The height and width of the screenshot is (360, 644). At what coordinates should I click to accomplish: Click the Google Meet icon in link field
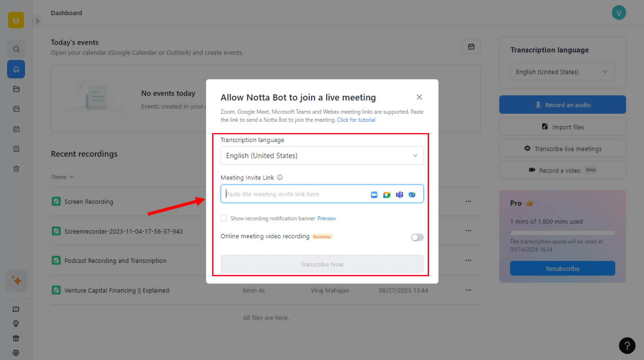click(x=387, y=195)
